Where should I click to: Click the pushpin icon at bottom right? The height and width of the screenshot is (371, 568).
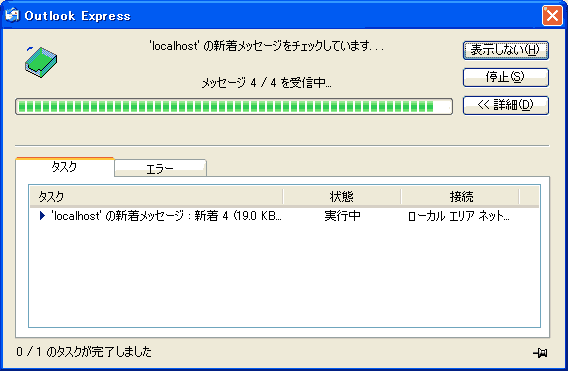click(x=540, y=353)
